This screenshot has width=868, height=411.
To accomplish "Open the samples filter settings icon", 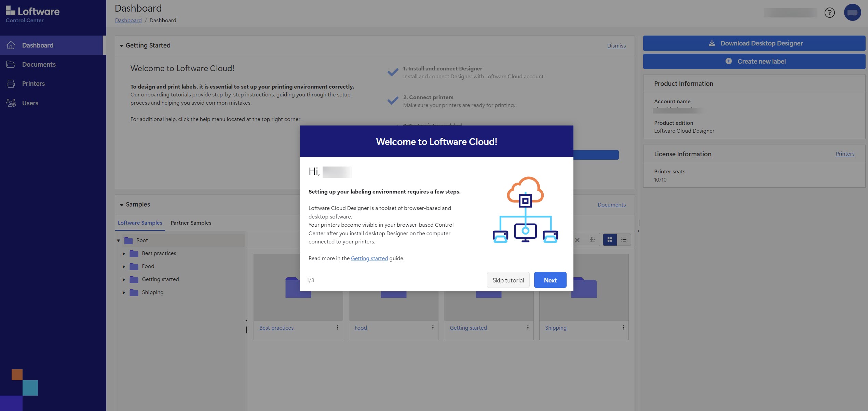I will coord(592,240).
